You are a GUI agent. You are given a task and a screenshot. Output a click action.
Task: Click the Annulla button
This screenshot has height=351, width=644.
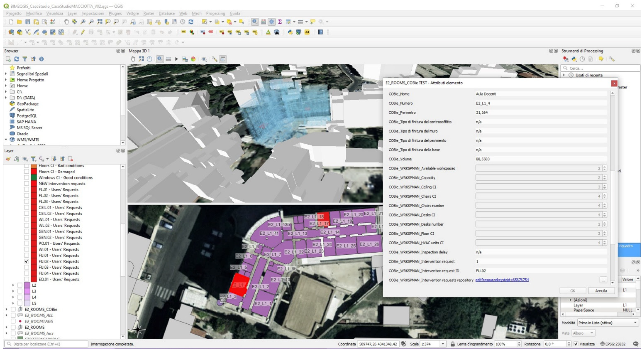click(x=601, y=291)
